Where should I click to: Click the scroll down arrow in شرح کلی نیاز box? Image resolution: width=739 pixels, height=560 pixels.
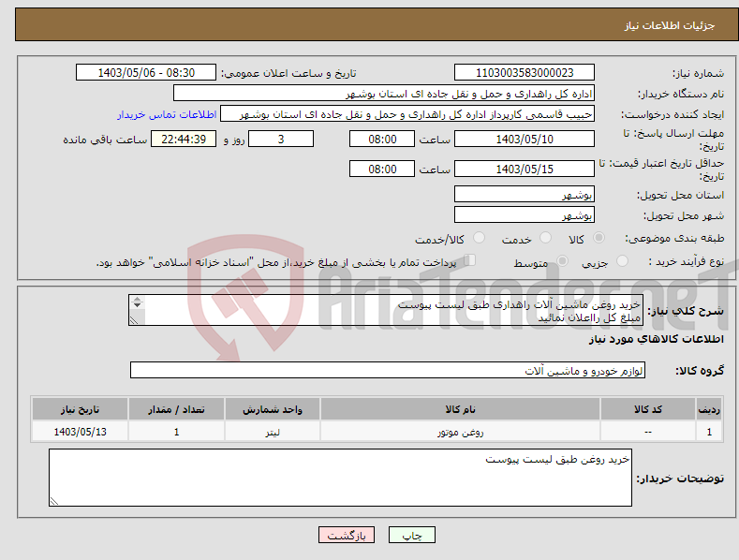137,305
